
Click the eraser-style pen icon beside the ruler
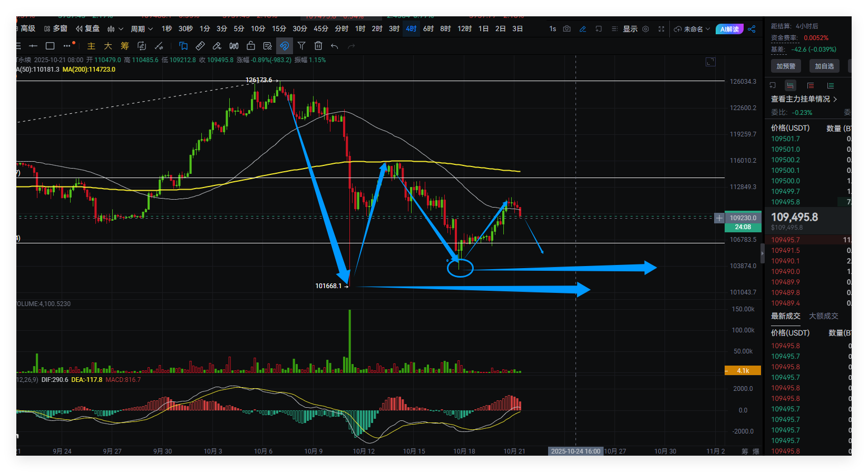(x=217, y=46)
